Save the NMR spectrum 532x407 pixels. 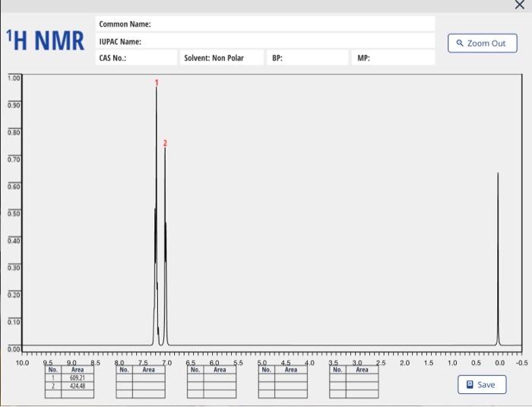click(482, 385)
